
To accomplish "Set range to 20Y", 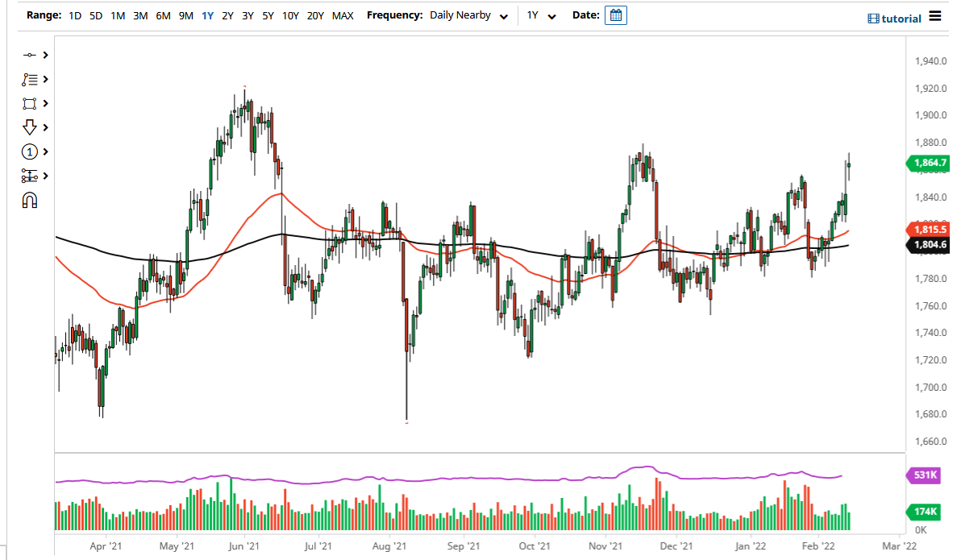I will [315, 16].
